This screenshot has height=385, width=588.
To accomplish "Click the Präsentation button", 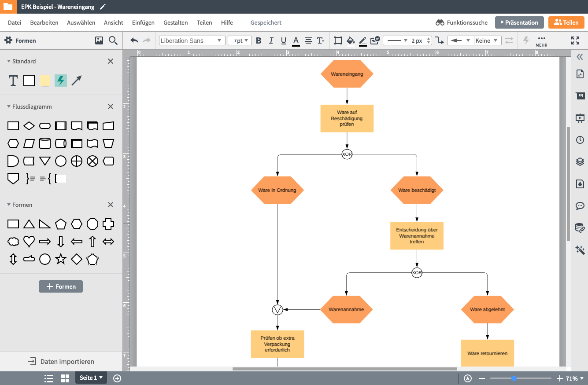I will pos(519,22).
